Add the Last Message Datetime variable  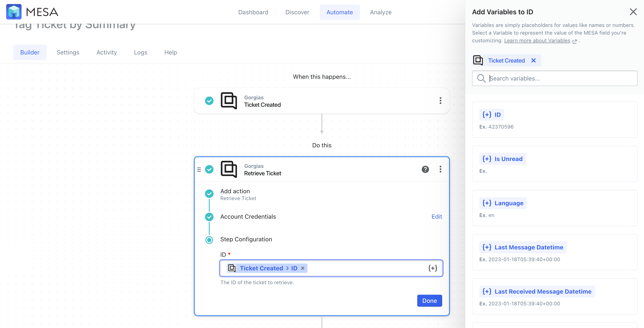click(523, 247)
